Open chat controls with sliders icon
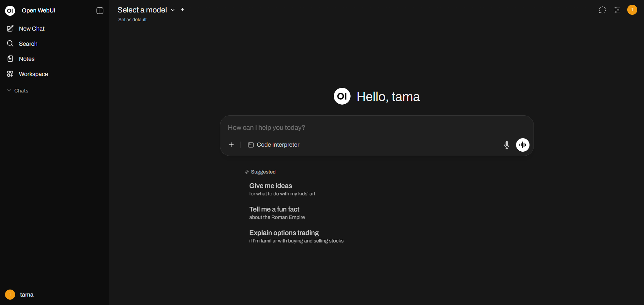The height and width of the screenshot is (305, 644). pyautogui.click(x=617, y=10)
